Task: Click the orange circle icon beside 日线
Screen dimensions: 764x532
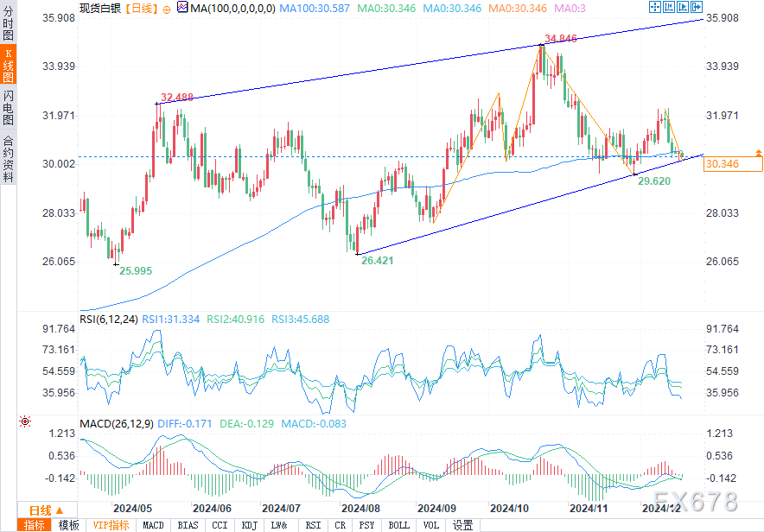Action: coord(167,9)
